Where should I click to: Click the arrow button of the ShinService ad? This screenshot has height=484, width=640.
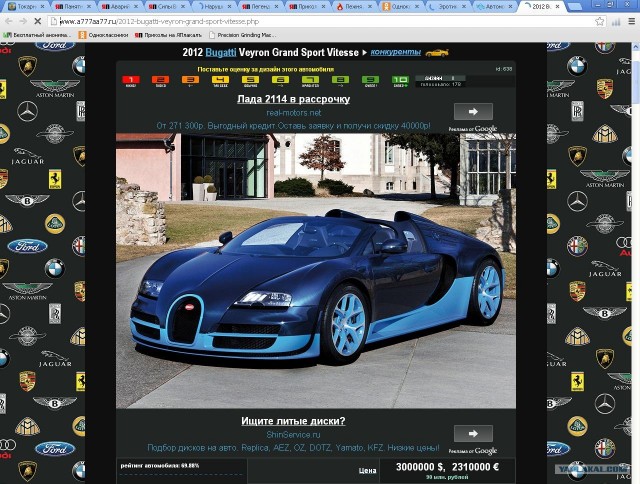tap(473, 433)
